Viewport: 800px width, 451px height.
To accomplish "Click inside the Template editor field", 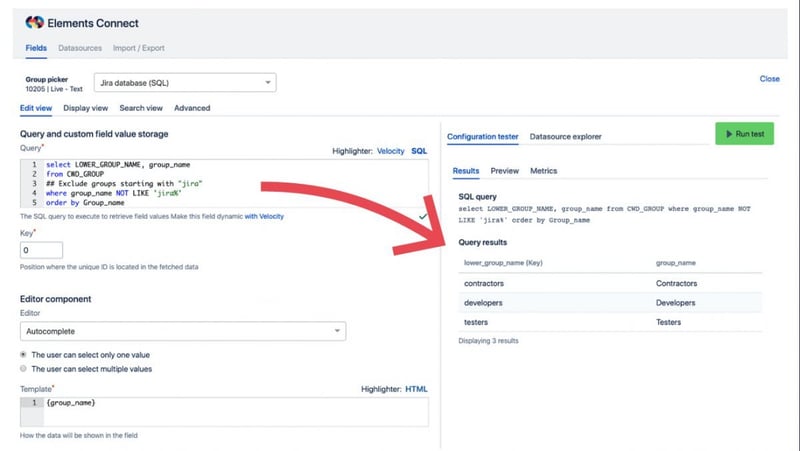I will click(x=224, y=412).
